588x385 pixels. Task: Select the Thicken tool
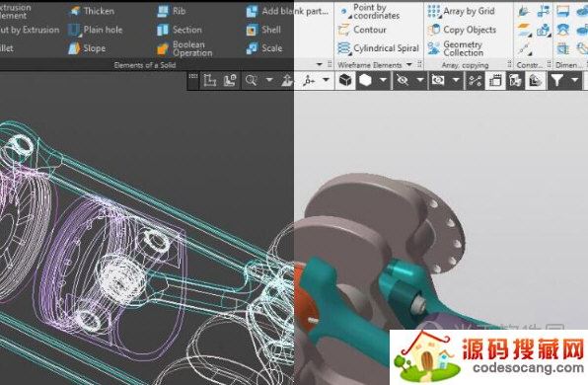[92, 11]
